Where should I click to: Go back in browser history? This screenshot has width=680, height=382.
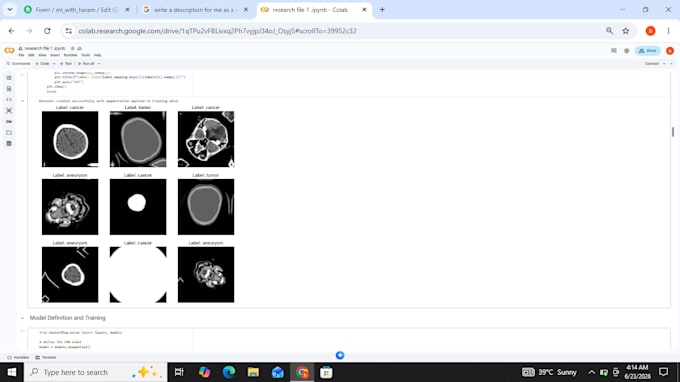tap(12, 31)
